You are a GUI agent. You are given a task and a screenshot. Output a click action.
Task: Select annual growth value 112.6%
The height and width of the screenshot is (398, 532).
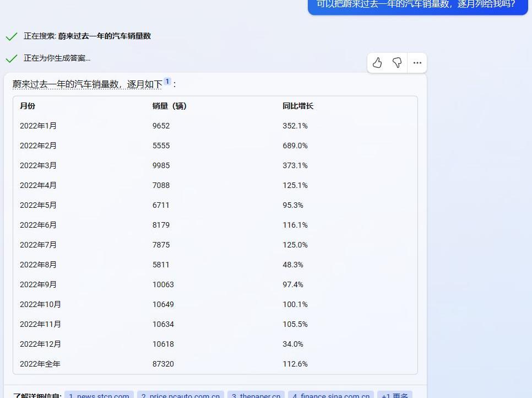click(x=295, y=364)
